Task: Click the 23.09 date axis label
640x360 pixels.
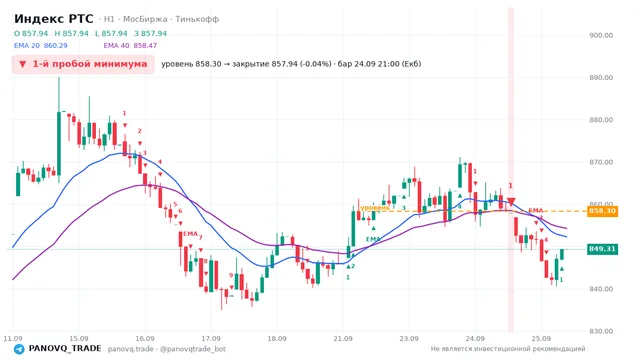Action: click(409, 339)
